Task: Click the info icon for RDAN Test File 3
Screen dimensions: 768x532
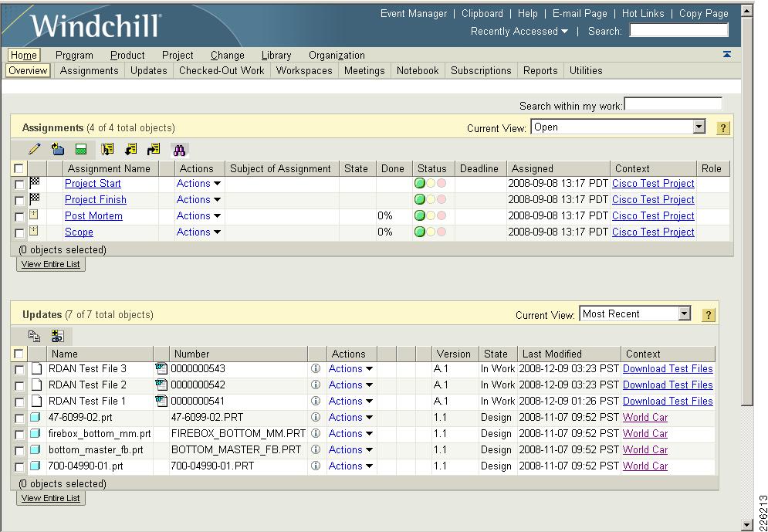Action: (316, 369)
